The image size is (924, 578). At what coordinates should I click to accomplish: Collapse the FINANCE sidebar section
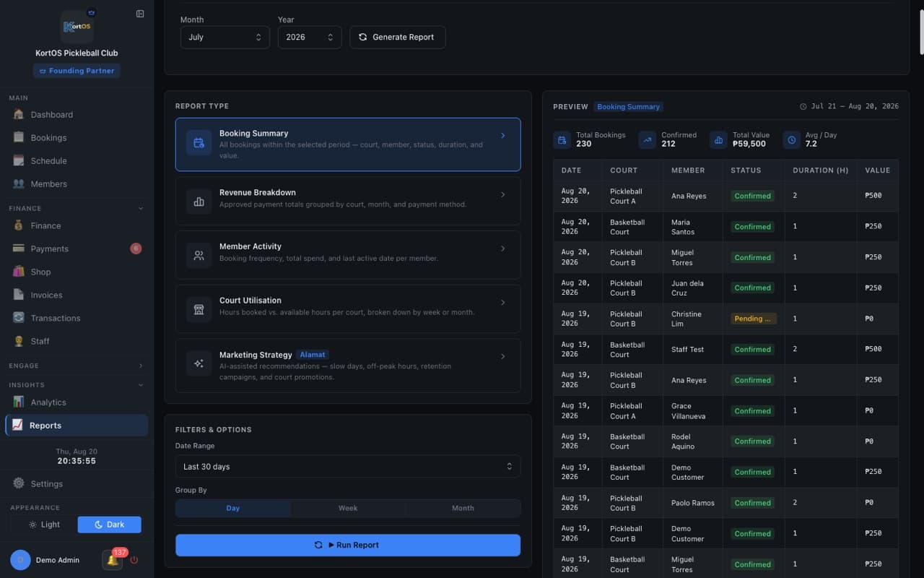[x=141, y=208]
